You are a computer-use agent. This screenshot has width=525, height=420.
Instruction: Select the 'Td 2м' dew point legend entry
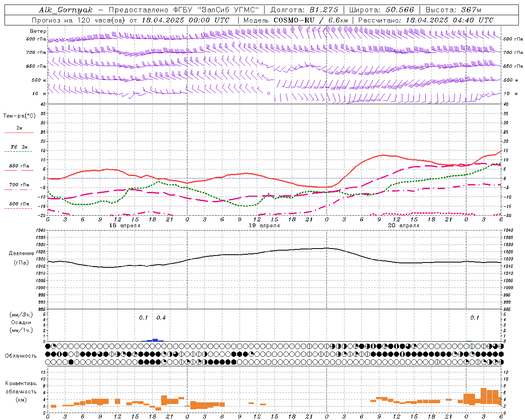coord(19,147)
